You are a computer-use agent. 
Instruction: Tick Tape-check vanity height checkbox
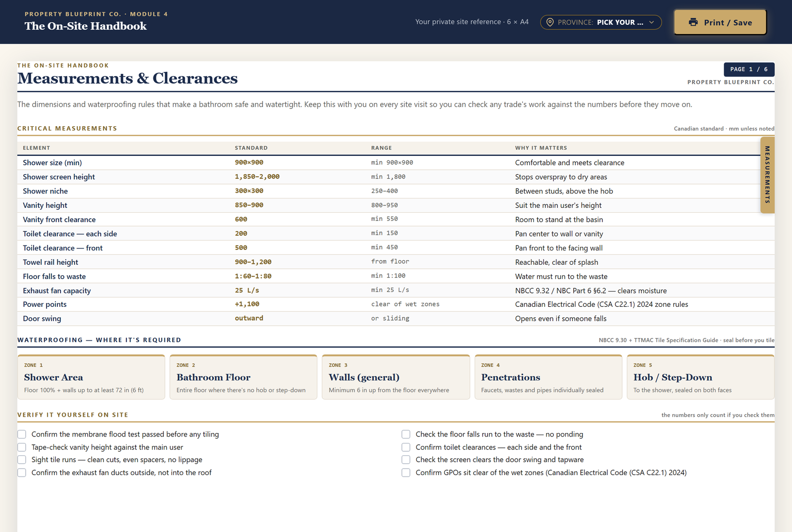click(22, 447)
